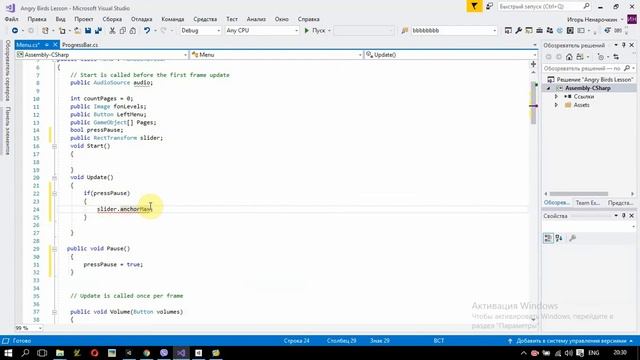Switch to the ProgressBar.cs tab
640x360 pixels.
point(80,45)
